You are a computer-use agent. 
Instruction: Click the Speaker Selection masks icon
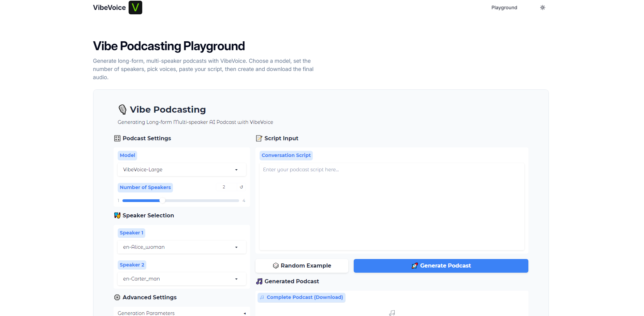pos(117,215)
